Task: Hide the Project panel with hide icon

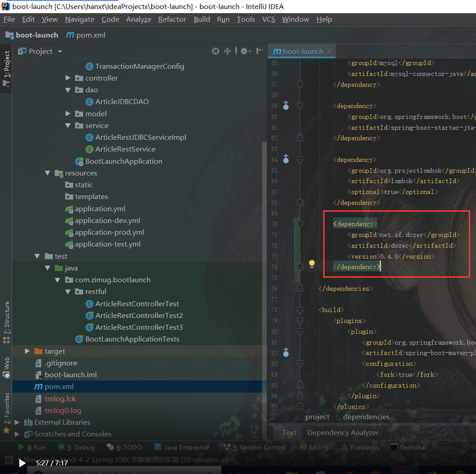Action: click(x=259, y=51)
